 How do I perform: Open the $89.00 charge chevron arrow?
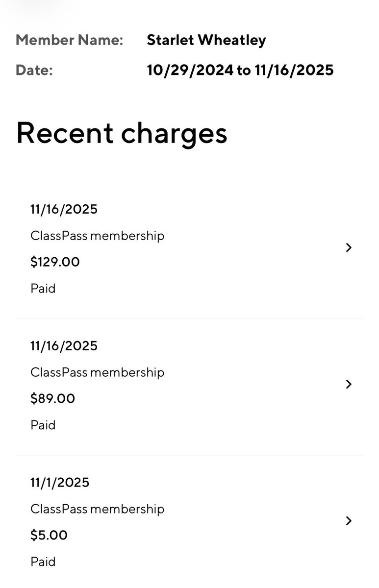pos(349,384)
